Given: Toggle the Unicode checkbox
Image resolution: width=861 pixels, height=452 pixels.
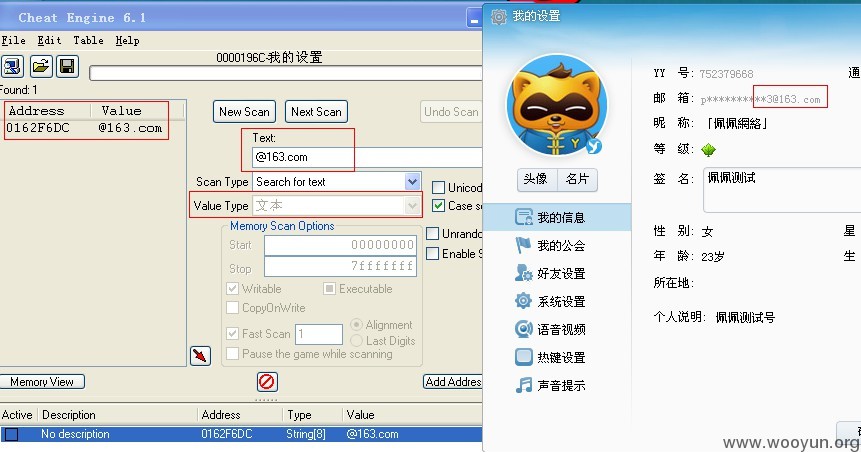Looking at the screenshot, I should point(438,188).
